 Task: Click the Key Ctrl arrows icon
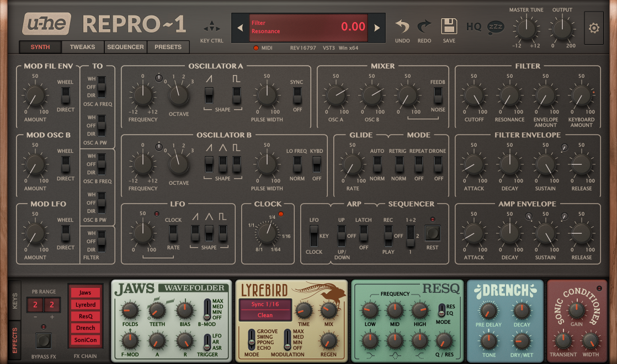[212, 27]
